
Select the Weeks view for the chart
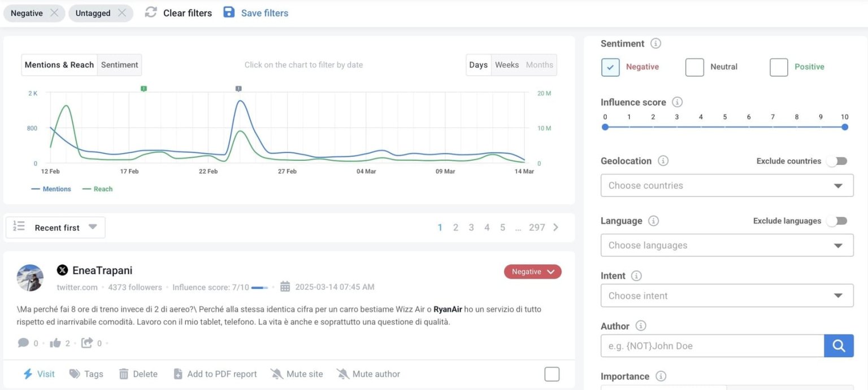507,65
